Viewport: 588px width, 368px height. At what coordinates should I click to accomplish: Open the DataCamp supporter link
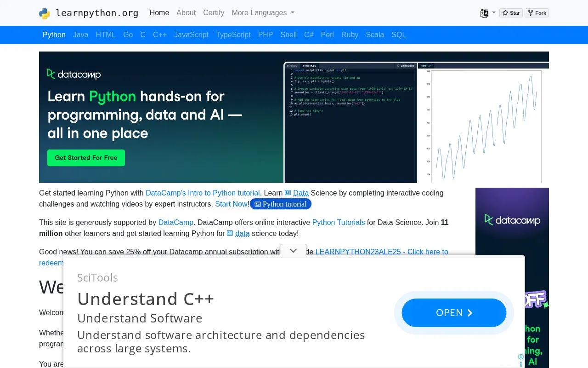pos(176,222)
